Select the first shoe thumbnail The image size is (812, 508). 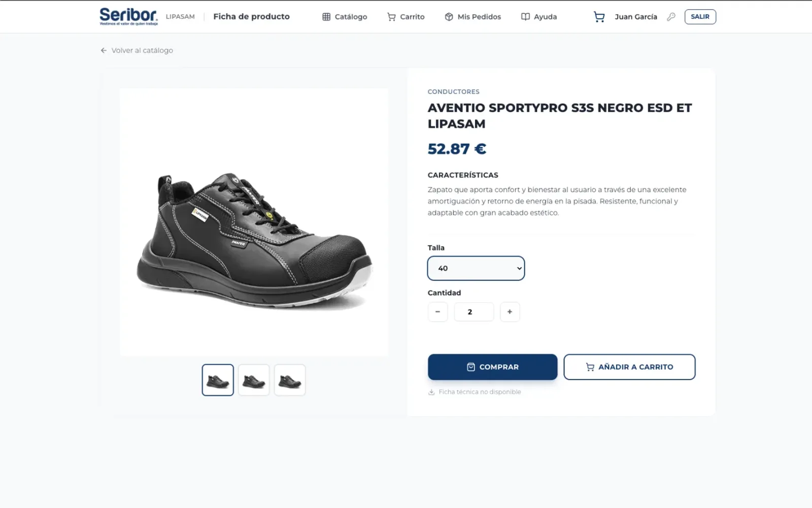point(218,380)
